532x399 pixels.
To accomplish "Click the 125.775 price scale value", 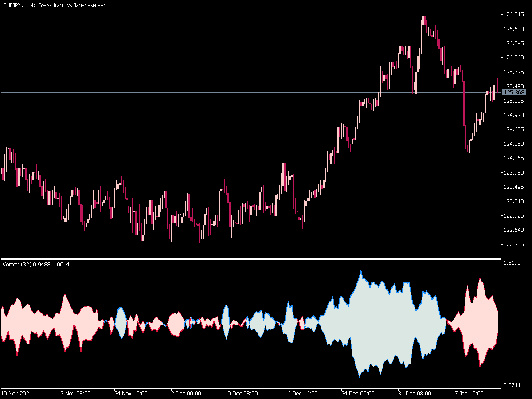I will pyautogui.click(x=514, y=72).
